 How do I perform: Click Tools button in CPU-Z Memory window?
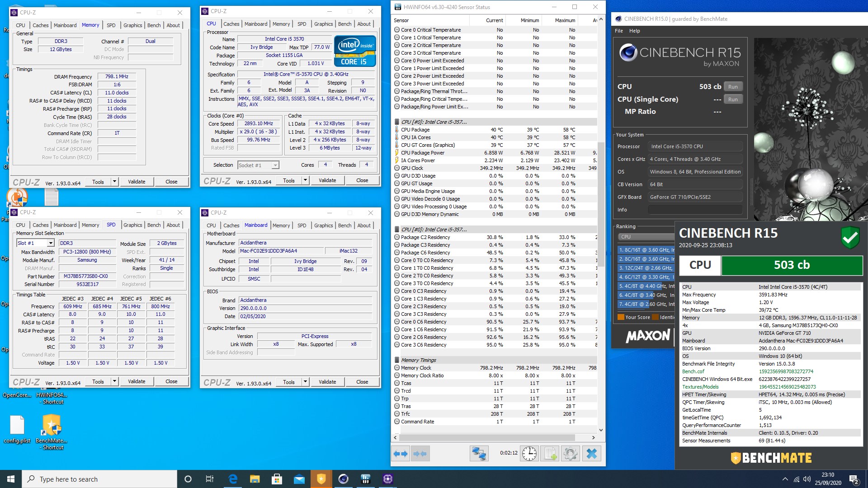coord(98,182)
